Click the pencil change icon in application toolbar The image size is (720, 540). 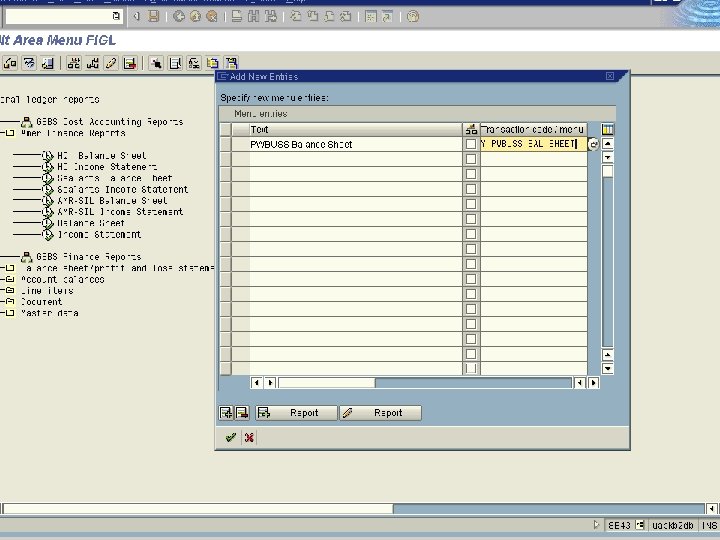(112, 63)
